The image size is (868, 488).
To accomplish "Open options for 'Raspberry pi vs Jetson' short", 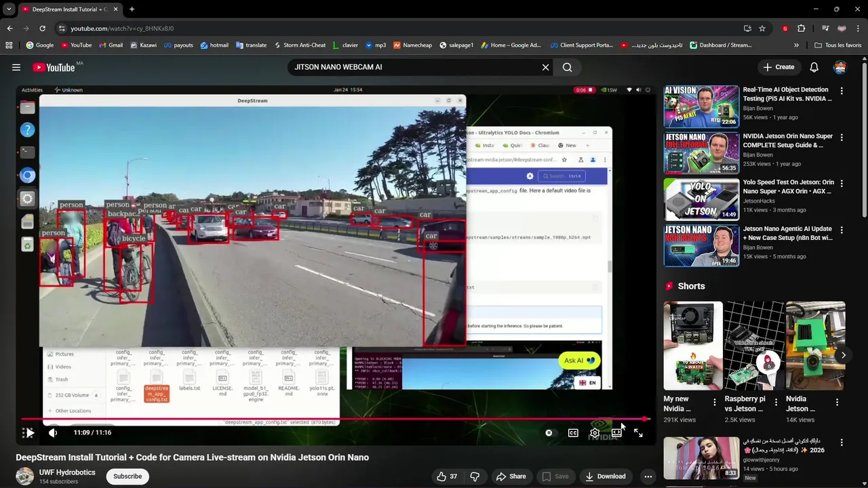I will tap(776, 402).
